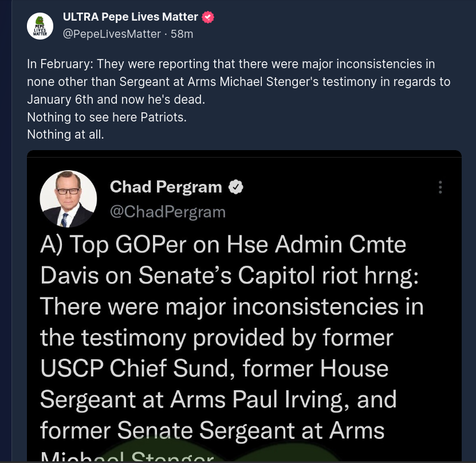Click the verified checkmark next to Chad Pergram
Viewport: 476px width, 463px height.
tap(236, 187)
